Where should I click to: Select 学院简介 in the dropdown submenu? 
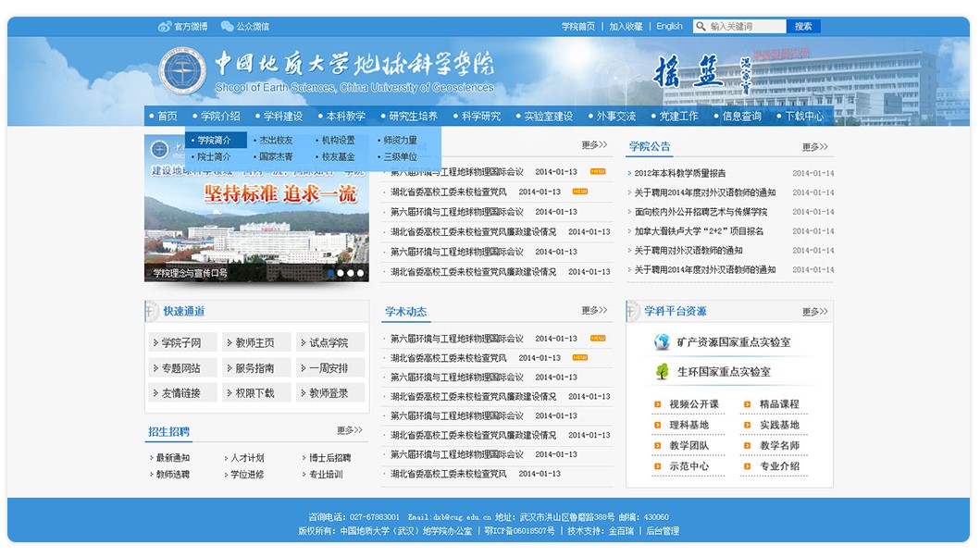tap(216, 140)
